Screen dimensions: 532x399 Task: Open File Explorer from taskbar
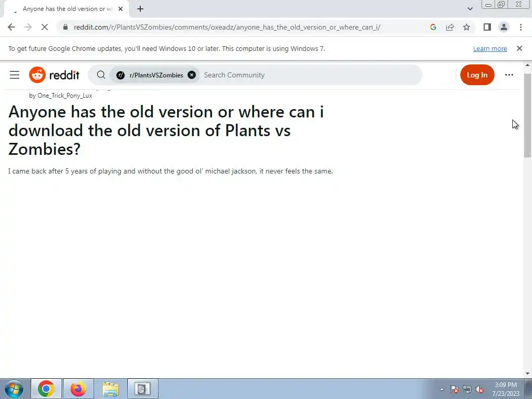[111, 389]
